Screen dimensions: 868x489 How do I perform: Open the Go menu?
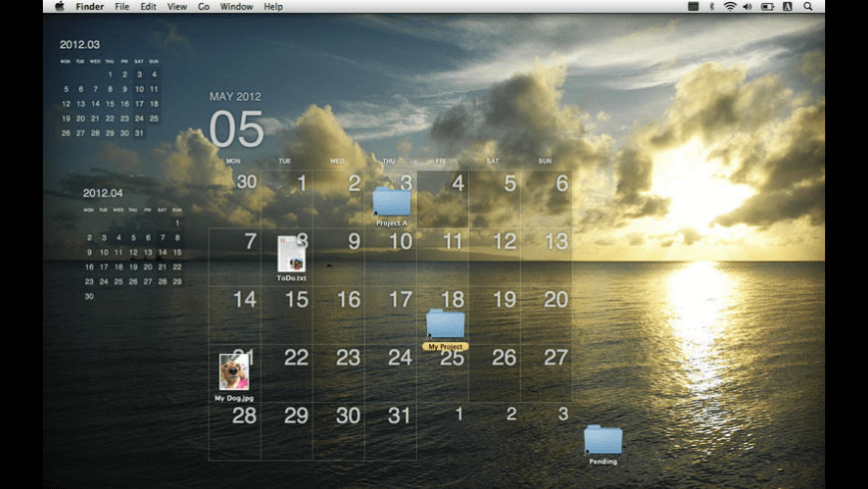tap(204, 6)
